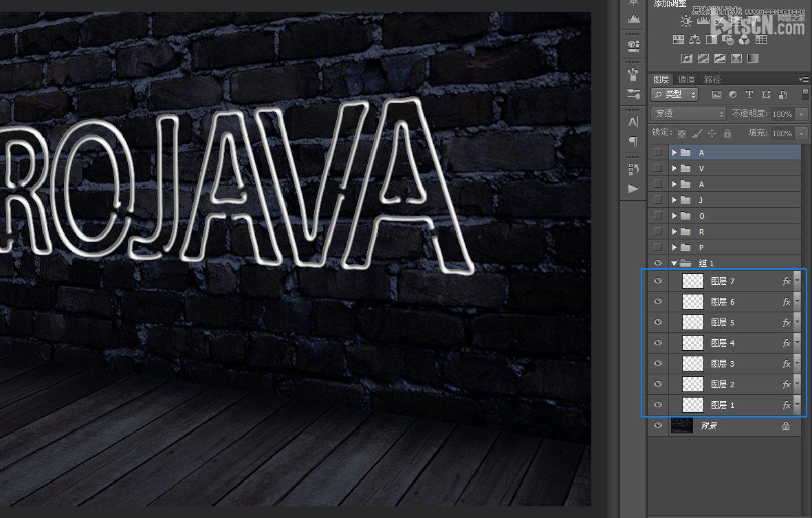
Task: Add a Color Lookup adjustment
Action: tap(760, 40)
